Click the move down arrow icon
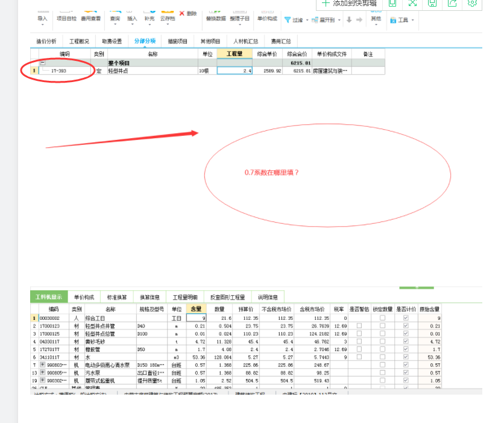The height and width of the screenshot is (423, 504). 350,20
